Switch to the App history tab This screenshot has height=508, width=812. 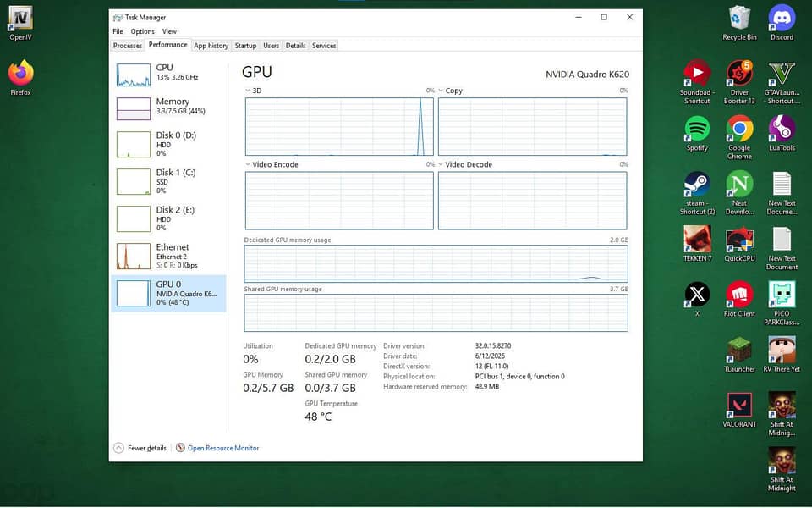(211, 46)
